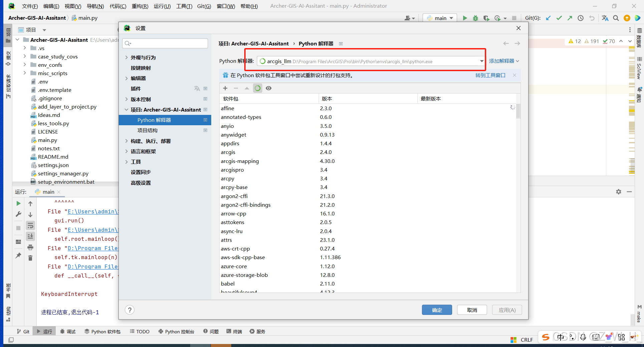Run main with the green Run button
644x347 pixels.
click(x=465, y=18)
